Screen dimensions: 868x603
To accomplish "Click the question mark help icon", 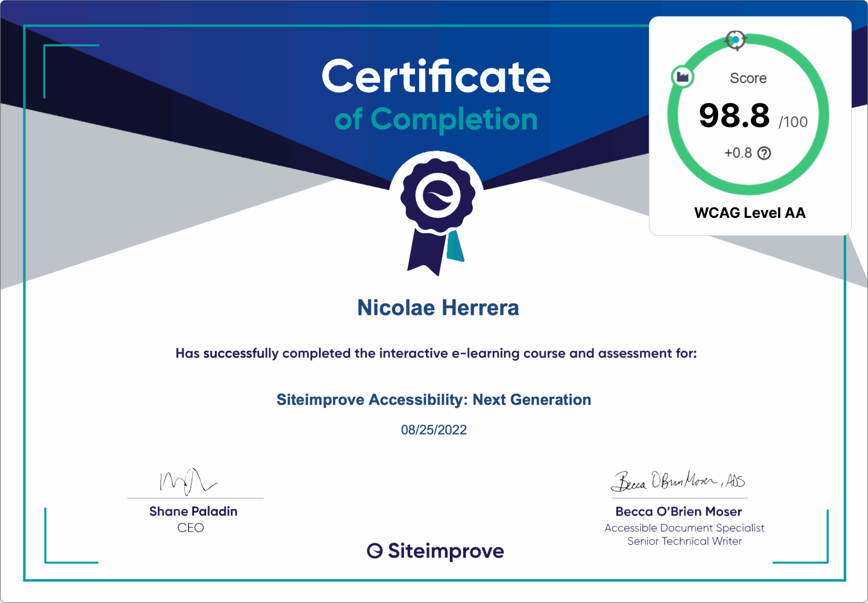I will tap(764, 154).
